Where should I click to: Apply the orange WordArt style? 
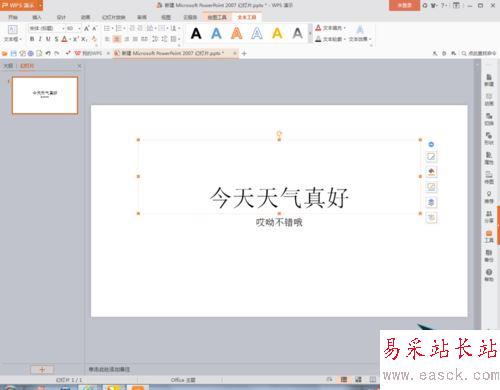(x=237, y=34)
